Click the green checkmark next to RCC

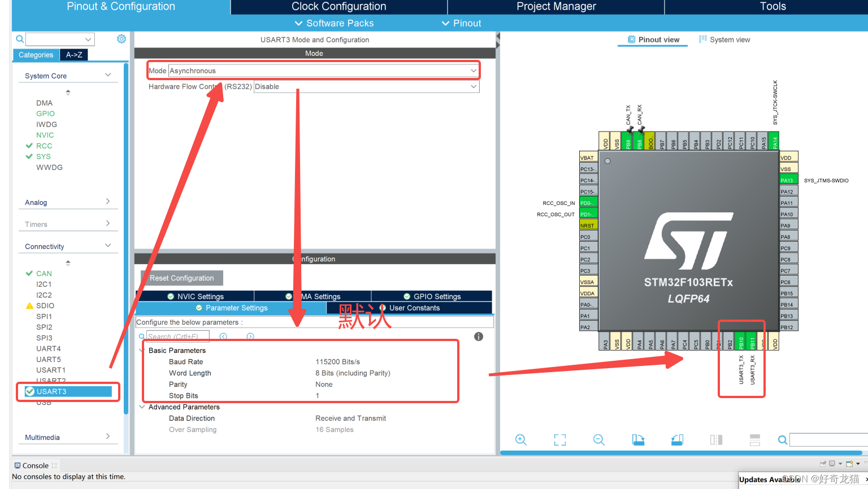coord(29,146)
